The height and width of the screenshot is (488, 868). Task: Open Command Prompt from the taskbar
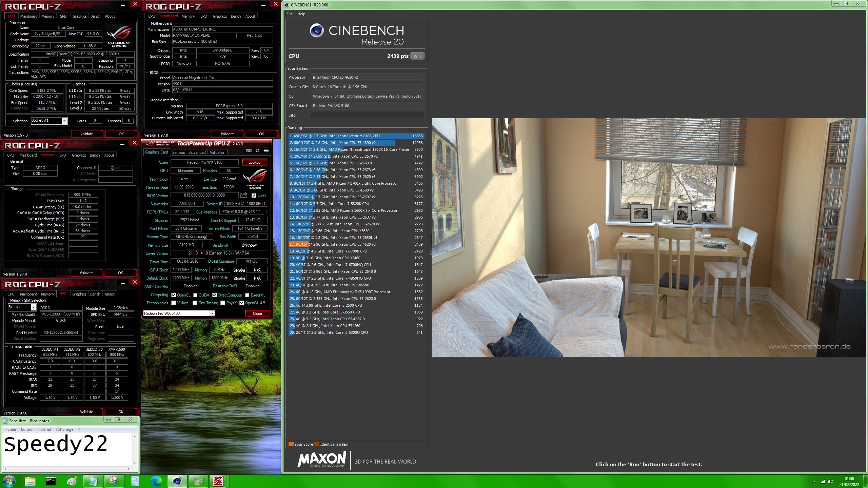point(51,481)
